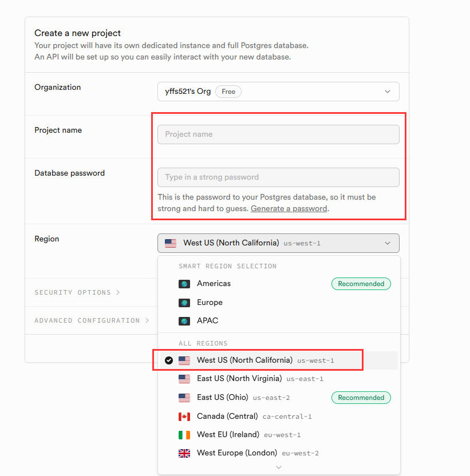Pick West EU (Ireland) from list
470x476 pixels.
[228, 435]
